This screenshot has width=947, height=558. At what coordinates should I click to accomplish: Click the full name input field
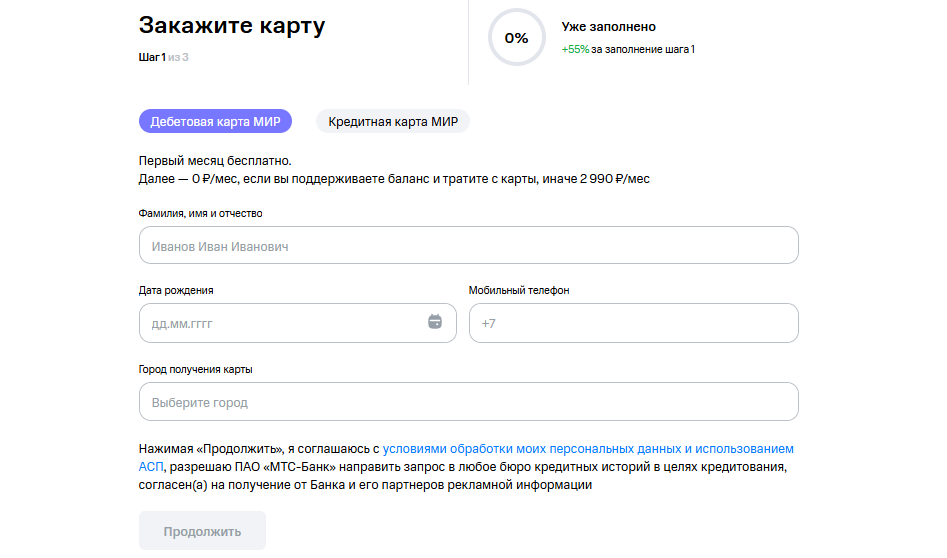pyautogui.click(x=468, y=246)
